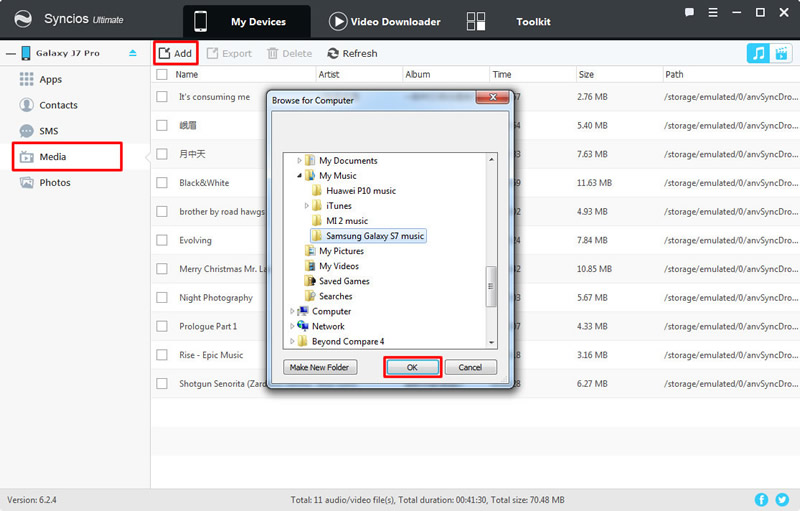Expand the My Documents folder arrow
The width and height of the screenshot is (800, 511).
[x=299, y=161]
